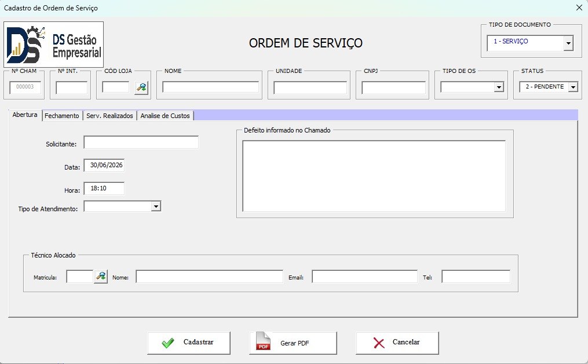Click the 'Cadastro de Ordem de Serviço' window title

coord(51,8)
